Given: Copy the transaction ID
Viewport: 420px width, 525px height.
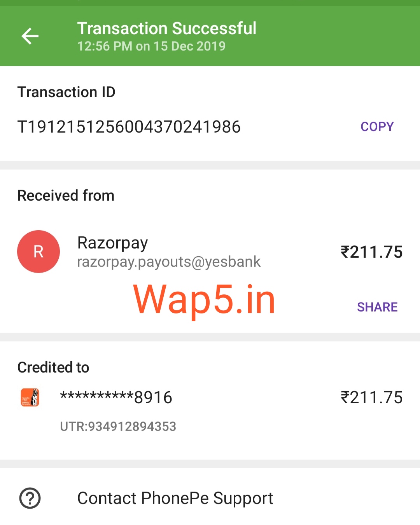Looking at the screenshot, I should [377, 127].
